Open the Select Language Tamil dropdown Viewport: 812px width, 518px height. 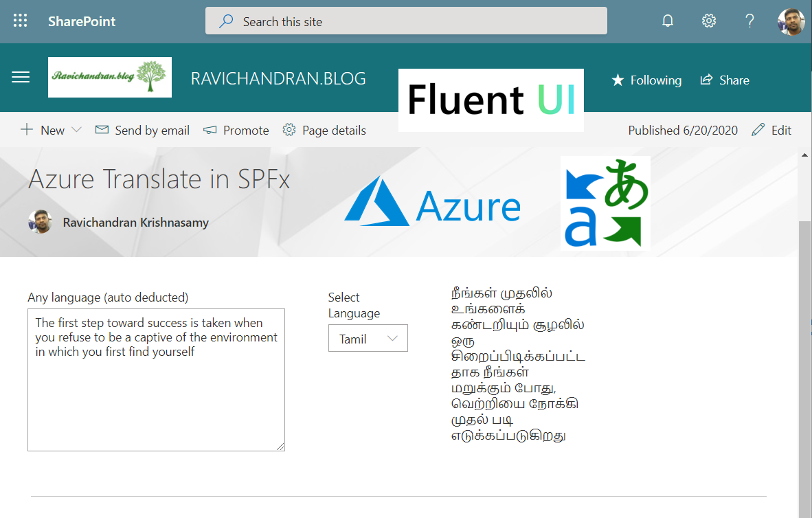368,339
